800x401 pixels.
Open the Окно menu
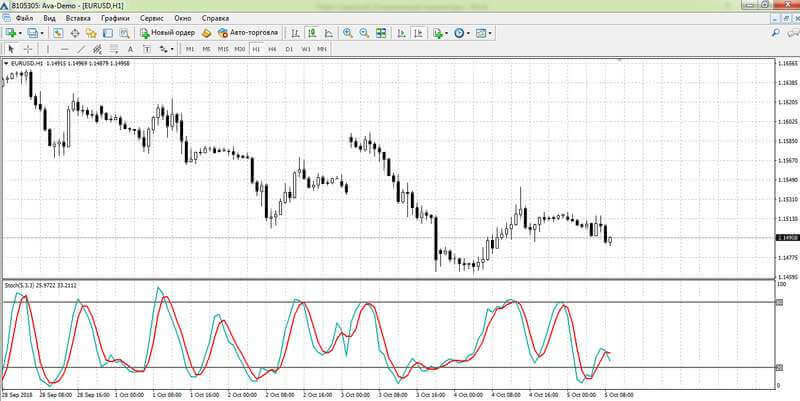182,18
